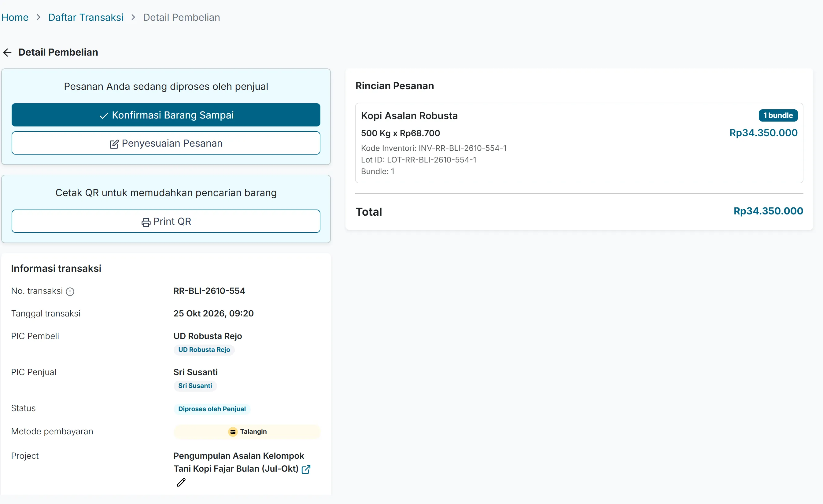Open the project external link icon
The image size is (823, 504).
click(x=306, y=469)
